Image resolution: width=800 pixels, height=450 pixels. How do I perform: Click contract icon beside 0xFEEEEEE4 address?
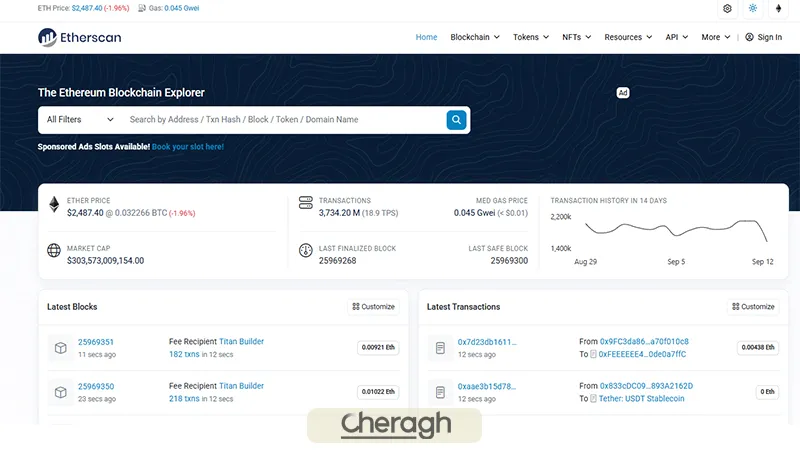pyautogui.click(x=593, y=354)
